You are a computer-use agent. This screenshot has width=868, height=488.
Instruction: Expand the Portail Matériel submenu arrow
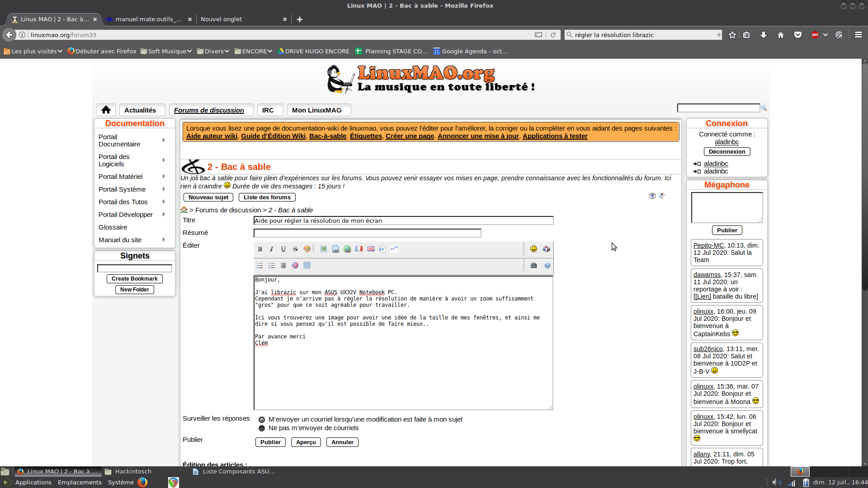(164, 177)
